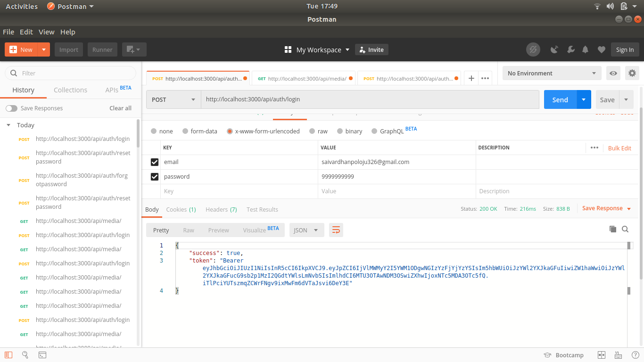The height and width of the screenshot is (362, 644).
Task: Toggle Save Responses switch
Action: 11,108
